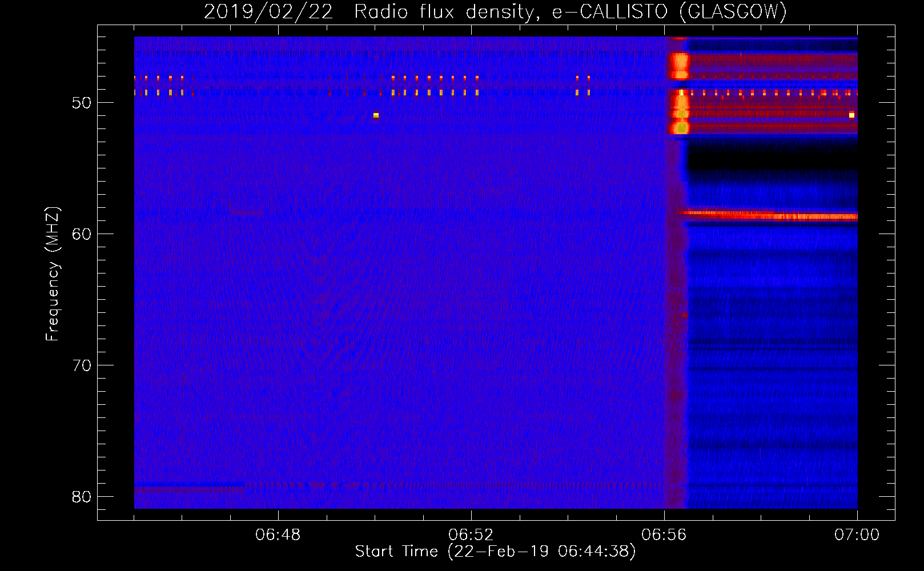924x571 pixels.
Task: Click the 06:56 time tick label
Action: click(664, 535)
